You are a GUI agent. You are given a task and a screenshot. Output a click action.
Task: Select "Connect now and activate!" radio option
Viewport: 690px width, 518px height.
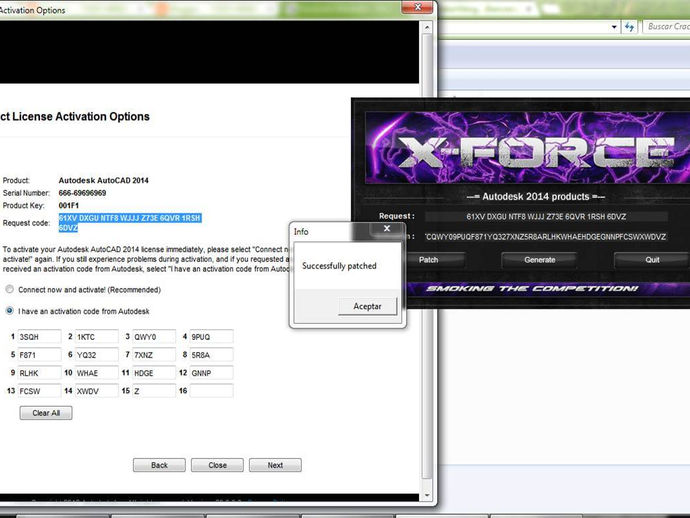(x=9, y=289)
